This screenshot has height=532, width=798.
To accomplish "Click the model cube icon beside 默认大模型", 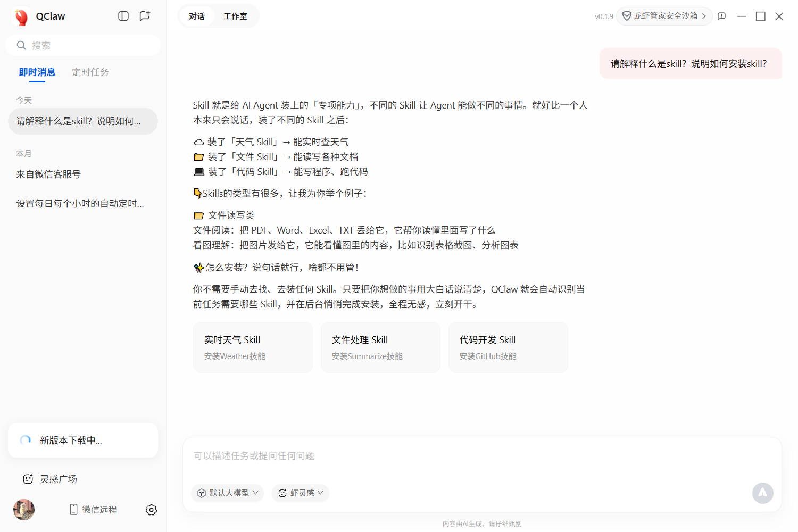I will click(x=202, y=493).
